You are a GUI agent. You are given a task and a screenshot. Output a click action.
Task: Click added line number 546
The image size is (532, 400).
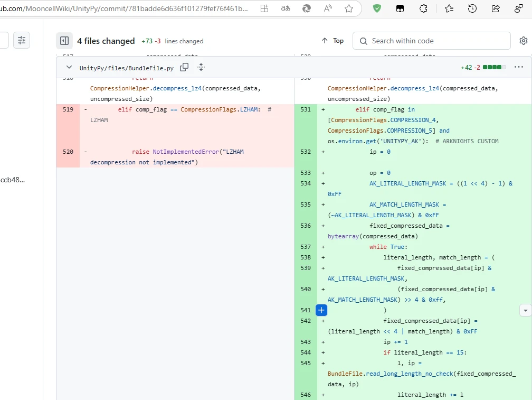point(306,395)
